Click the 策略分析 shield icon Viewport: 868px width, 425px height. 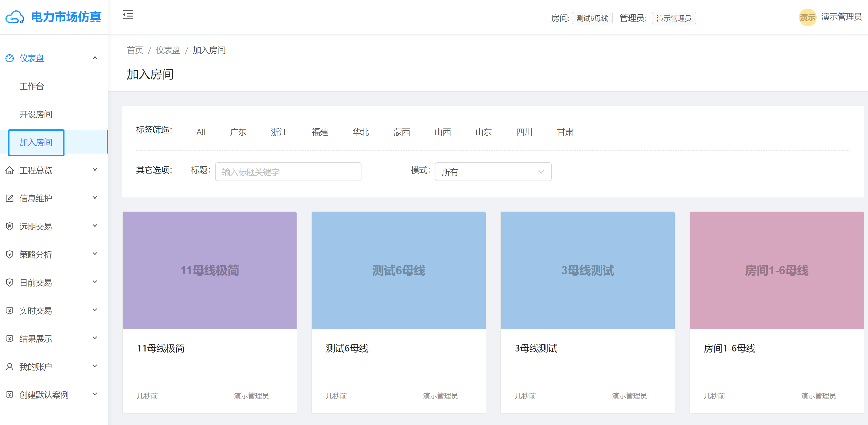pyautogui.click(x=10, y=254)
